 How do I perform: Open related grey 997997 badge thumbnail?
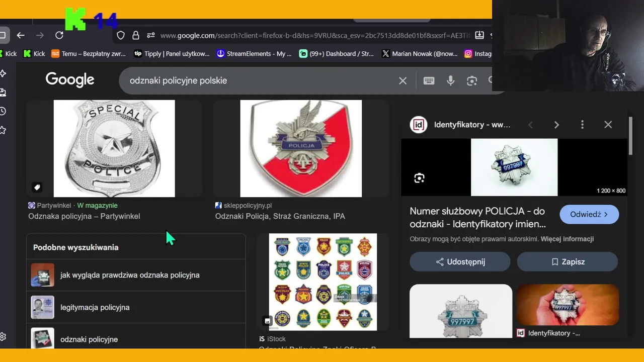coord(461,311)
